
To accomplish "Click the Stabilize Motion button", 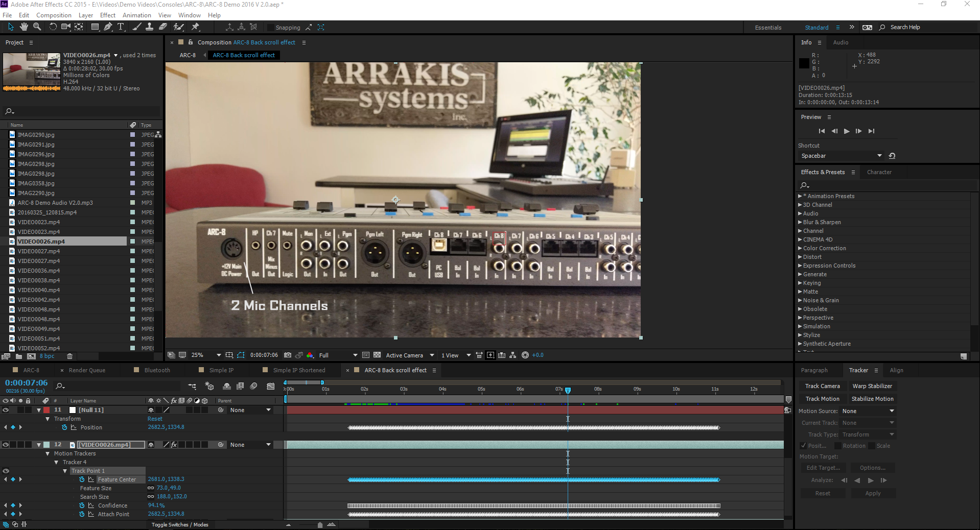I will coord(872,399).
